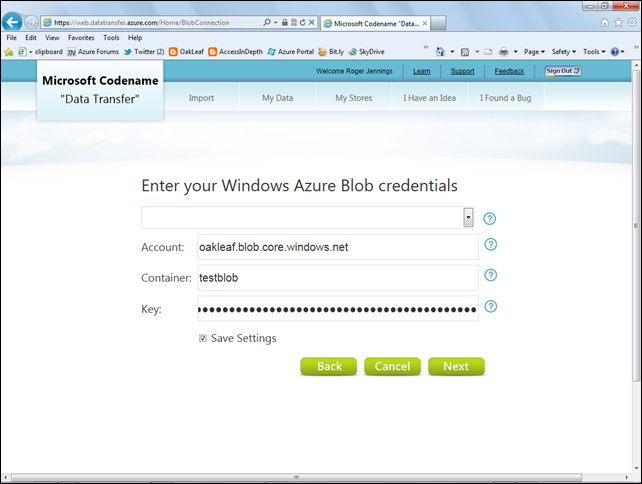
Task: Open the Safety dropdown menu
Action: tap(563, 52)
